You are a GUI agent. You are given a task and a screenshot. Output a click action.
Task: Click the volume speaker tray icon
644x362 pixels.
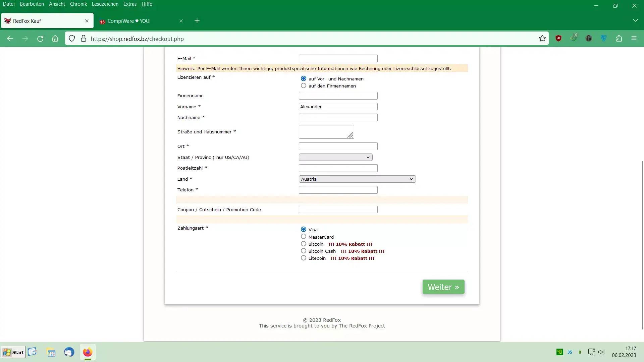pyautogui.click(x=601, y=352)
